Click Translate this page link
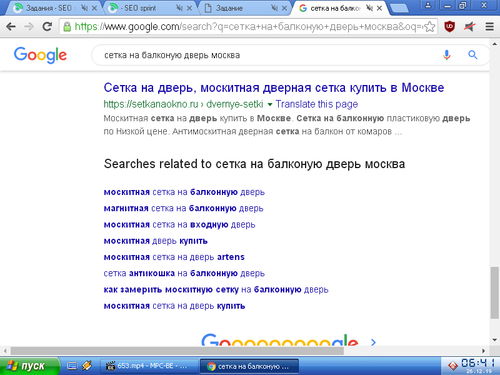The image size is (500, 375). (317, 104)
